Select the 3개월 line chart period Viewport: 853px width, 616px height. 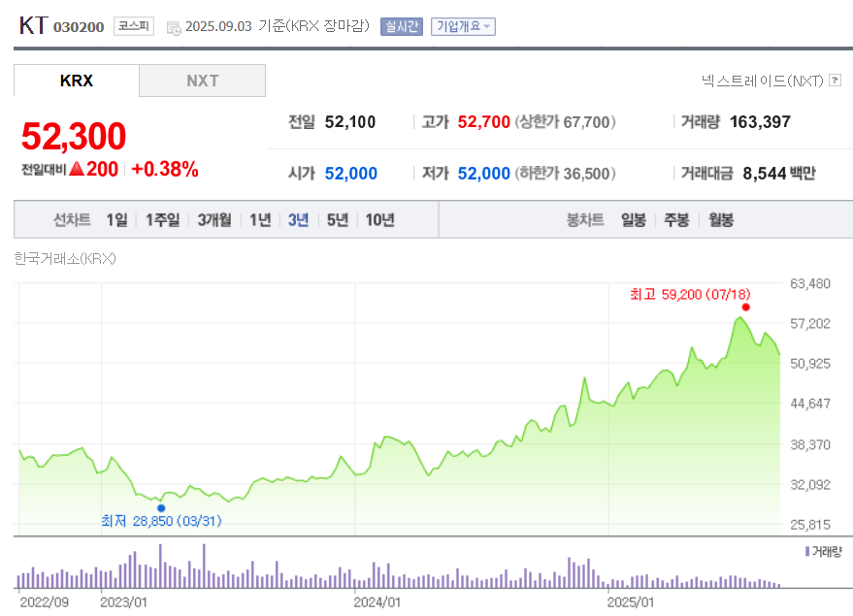214,219
